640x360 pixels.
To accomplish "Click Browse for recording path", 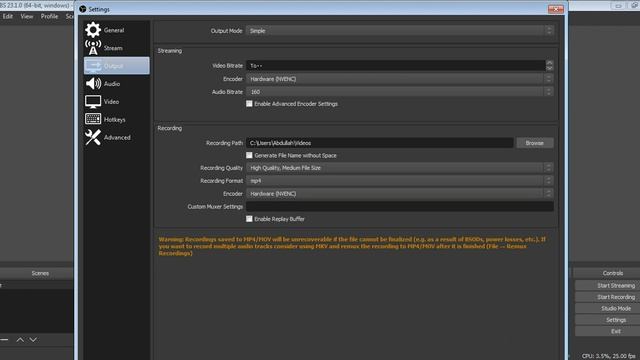I will pyautogui.click(x=535, y=143).
